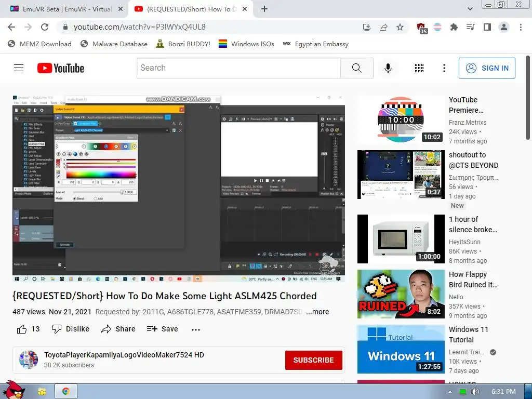532x399 pixels.
Task: Click the Chrome taskbar button
Action: click(66, 392)
